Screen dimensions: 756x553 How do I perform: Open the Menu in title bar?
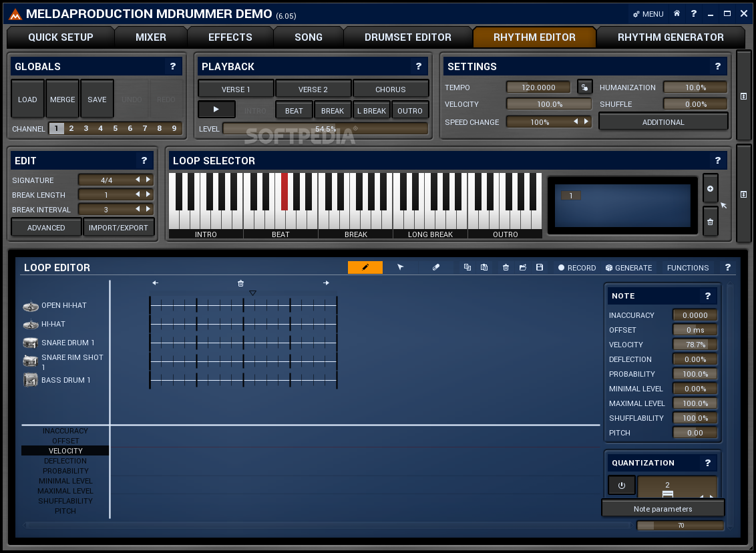pyautogui.click(x=648, y=14)
